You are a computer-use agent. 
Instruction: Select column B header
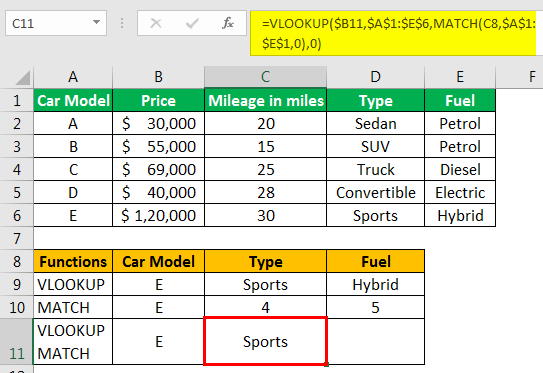(159, 77)
